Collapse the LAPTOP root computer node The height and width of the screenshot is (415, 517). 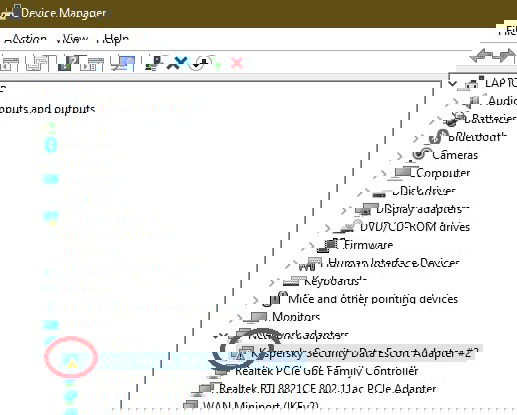tap(452, 83)
